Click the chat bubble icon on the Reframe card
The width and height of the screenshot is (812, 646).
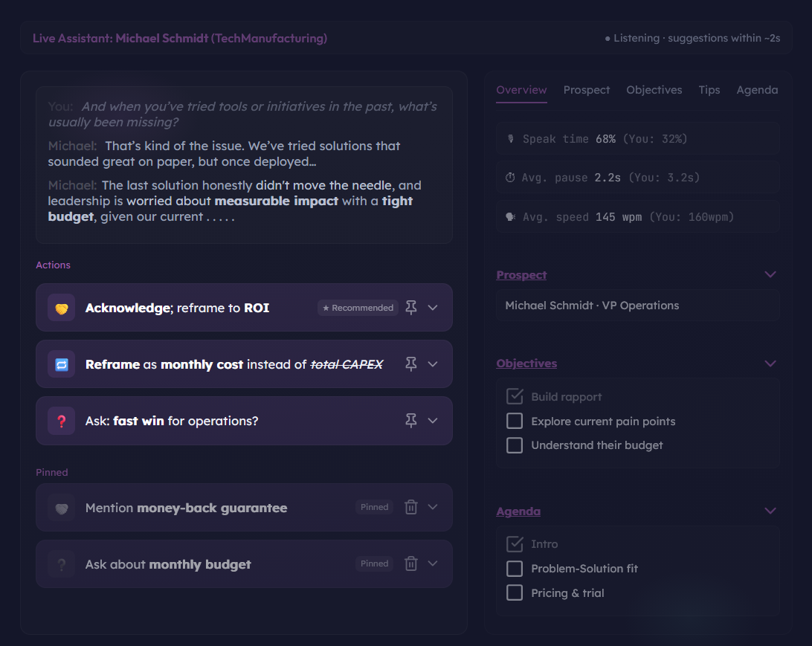(61, 364)
